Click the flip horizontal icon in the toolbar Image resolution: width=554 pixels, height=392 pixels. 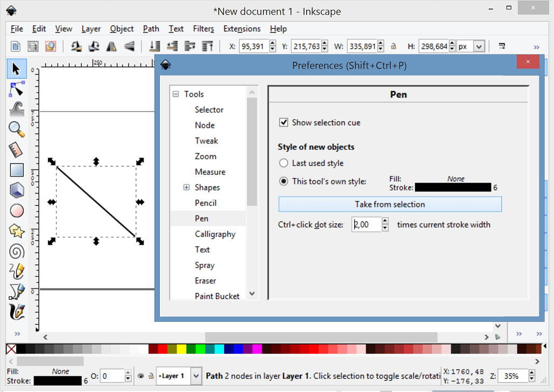[x=110, y=46]
